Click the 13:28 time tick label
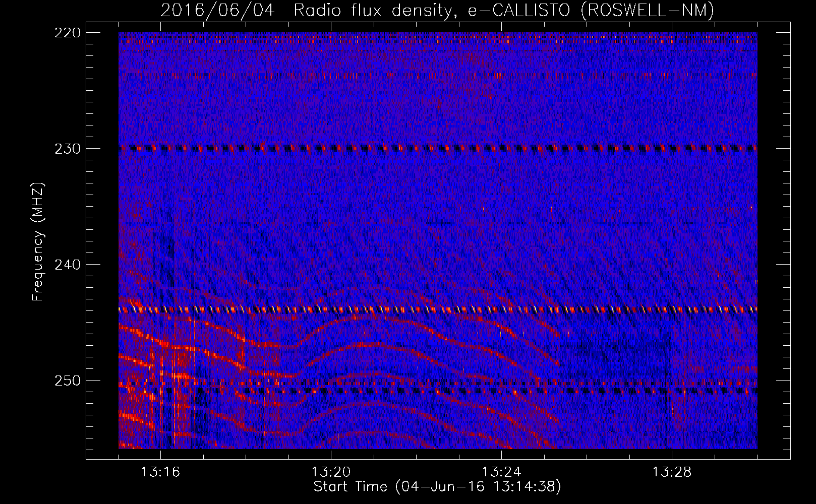816x504 pixels. [672, 472]
